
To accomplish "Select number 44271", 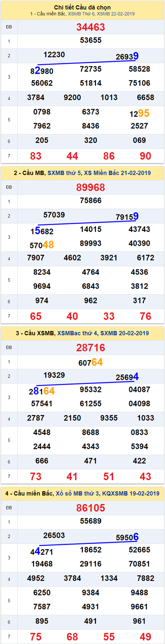I will [42, 552].
